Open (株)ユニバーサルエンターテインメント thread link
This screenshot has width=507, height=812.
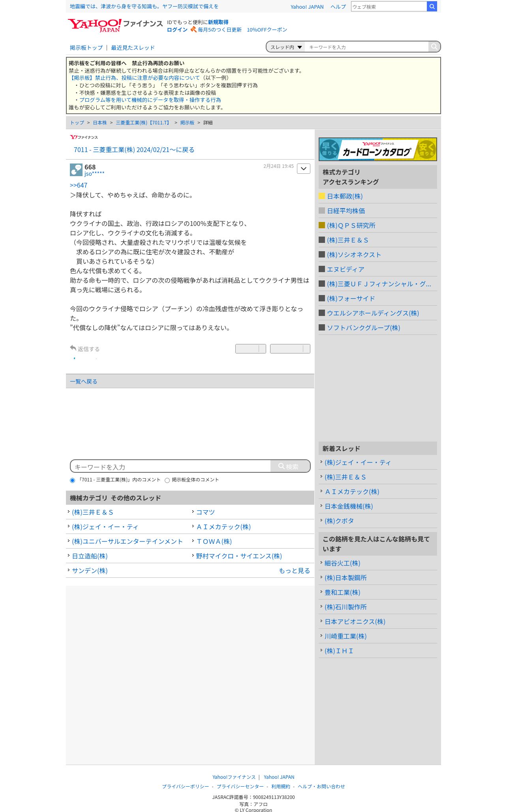(127, 541)
